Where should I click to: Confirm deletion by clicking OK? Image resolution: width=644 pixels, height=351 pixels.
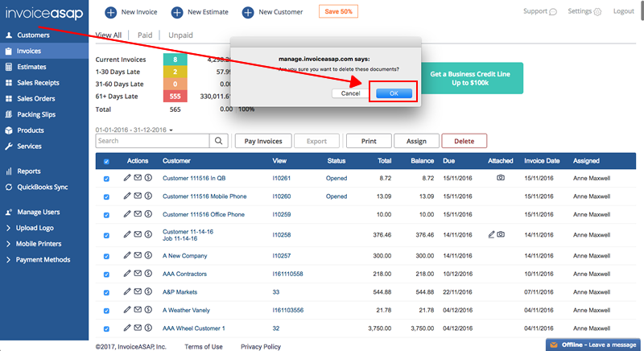click(x=394, y=93)
